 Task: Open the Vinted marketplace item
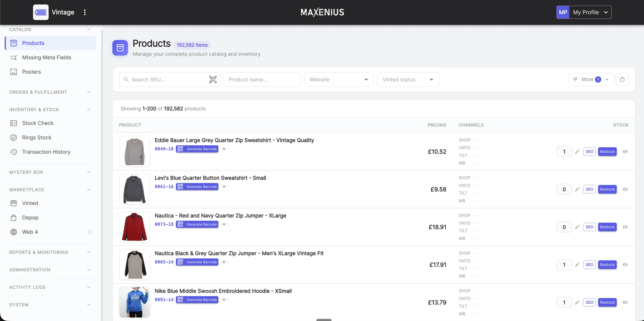click(x=51, y=203)
